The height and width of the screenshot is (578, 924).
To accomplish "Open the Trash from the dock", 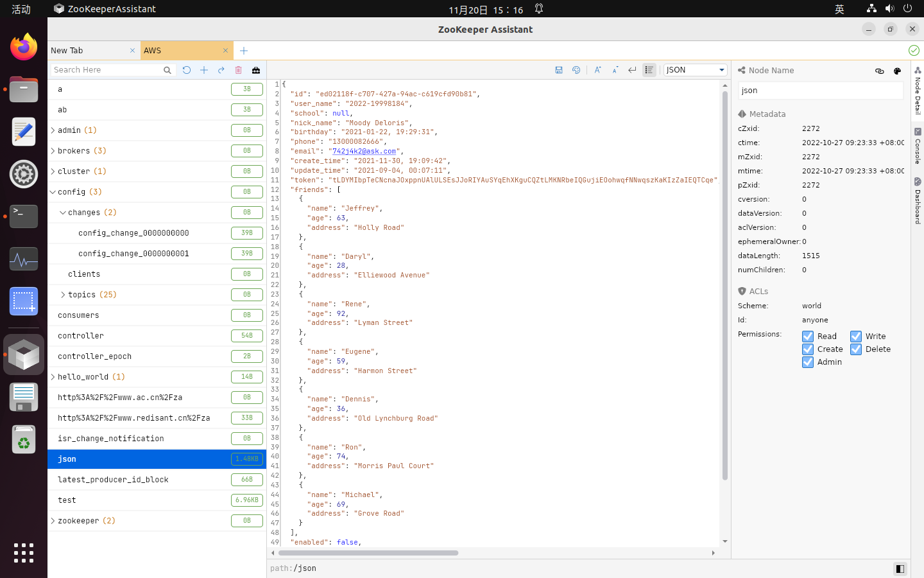I will 24,440.
